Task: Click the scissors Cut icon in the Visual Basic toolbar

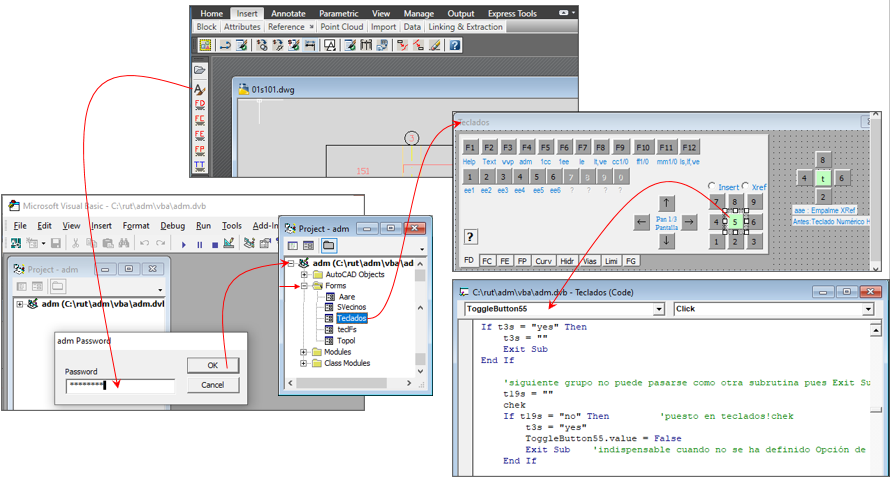Action: [x=75, y=244]
